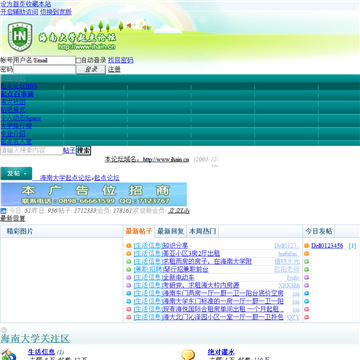Switch to the 本周热门 tab
This screenshot has height=360, width=360.
point(202,231)
